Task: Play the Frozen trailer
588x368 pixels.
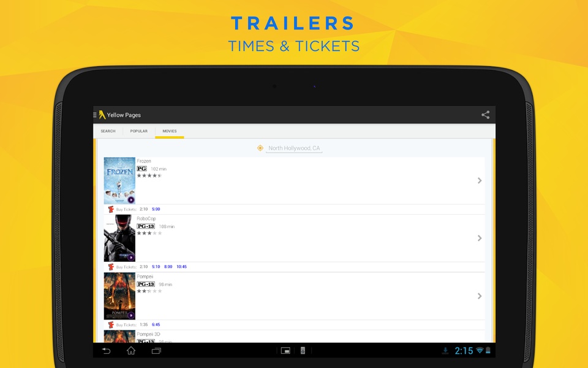Action: click(x=131, y=200)
